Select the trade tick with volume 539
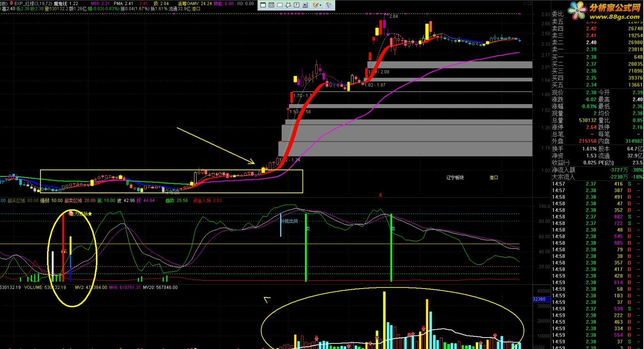The image size is (644, 349). 597,309
